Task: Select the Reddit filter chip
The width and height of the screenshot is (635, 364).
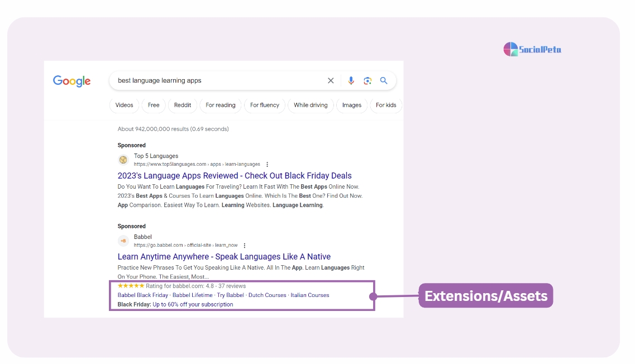Action: [182, 106]
